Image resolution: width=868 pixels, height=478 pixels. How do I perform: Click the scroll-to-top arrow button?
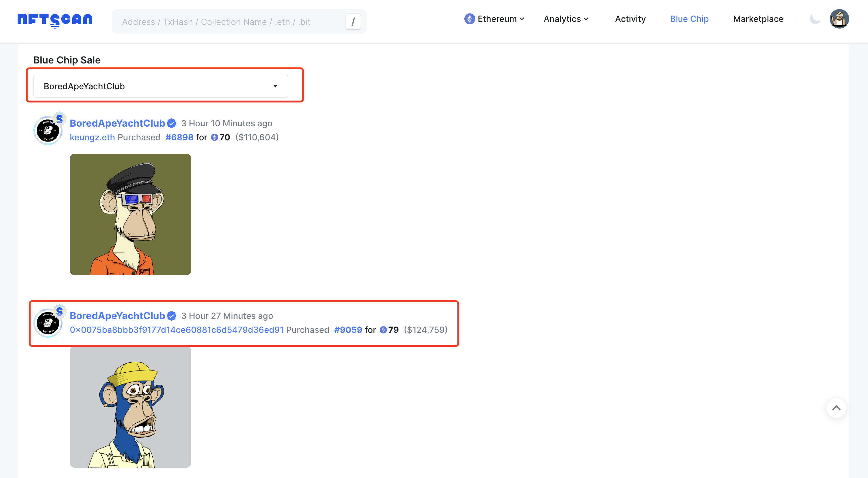point(837,408)
